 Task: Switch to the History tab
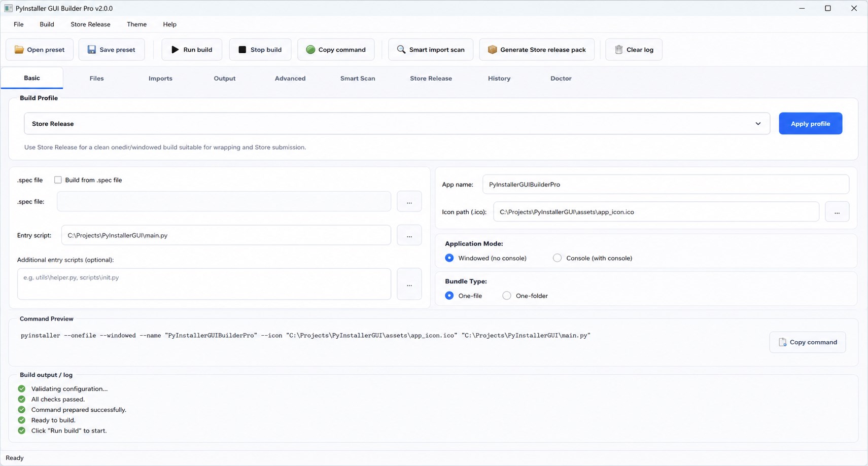(x=499, y=79)
